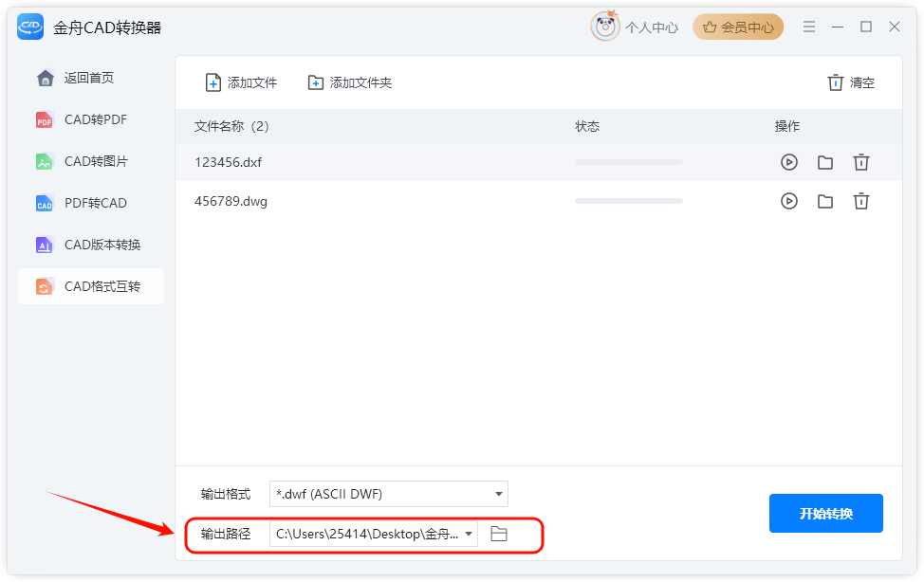Delete 456789.dwg from the list

861,202
